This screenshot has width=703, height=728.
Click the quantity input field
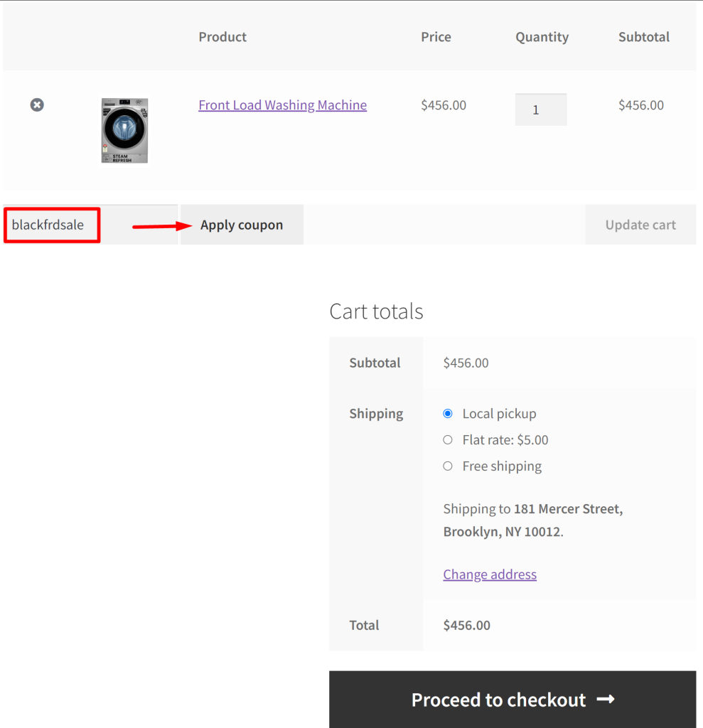540,109
